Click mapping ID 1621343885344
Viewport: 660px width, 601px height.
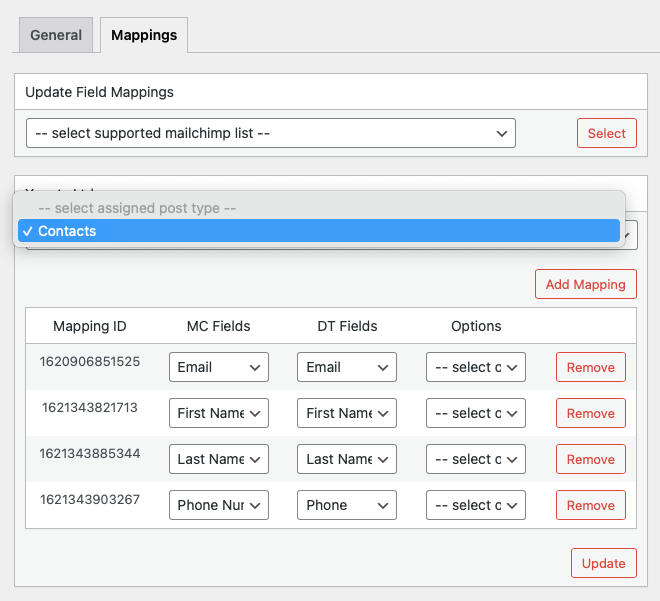pos(90,453)
